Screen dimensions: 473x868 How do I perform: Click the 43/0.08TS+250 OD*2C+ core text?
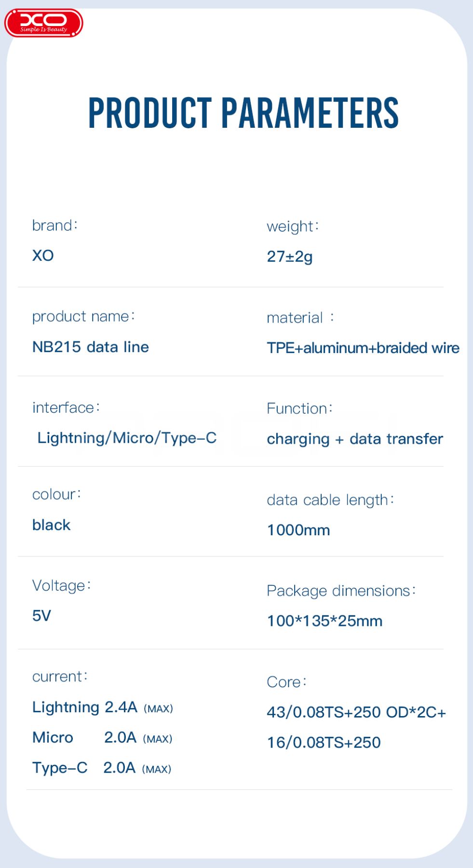(x=357, y=712)
